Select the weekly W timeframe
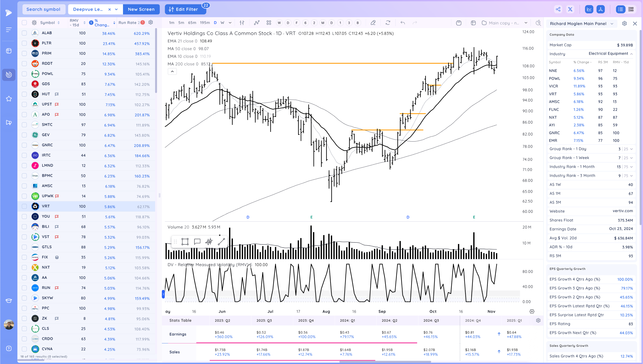This screenshot has width=643, height=364. click(x=222, y=23)
